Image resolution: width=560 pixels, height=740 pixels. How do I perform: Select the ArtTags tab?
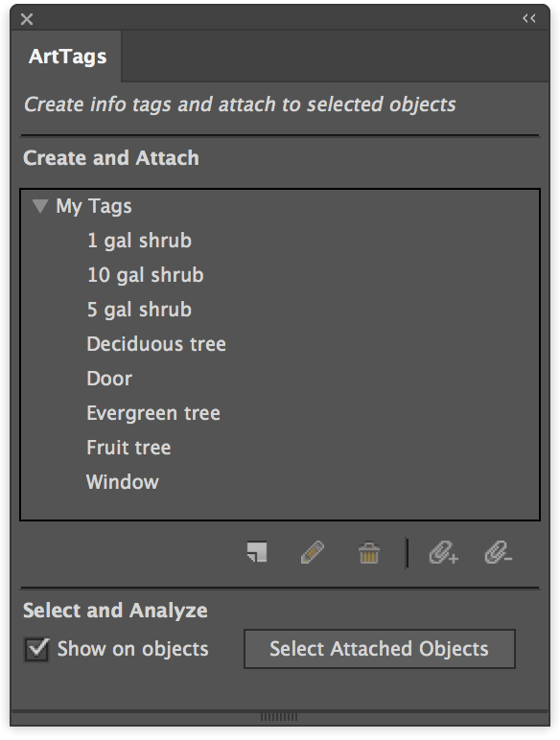67,57
